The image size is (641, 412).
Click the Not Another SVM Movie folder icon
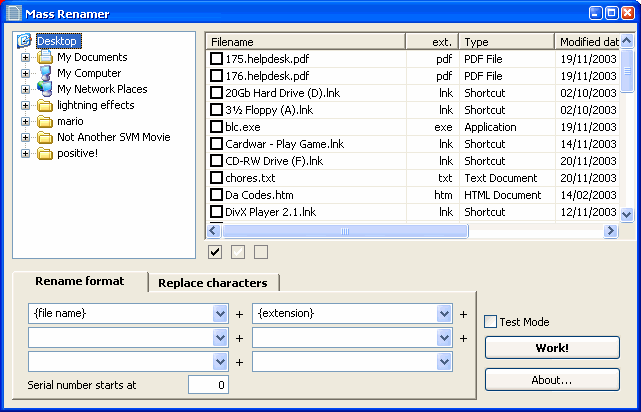(x=44, y=137)
